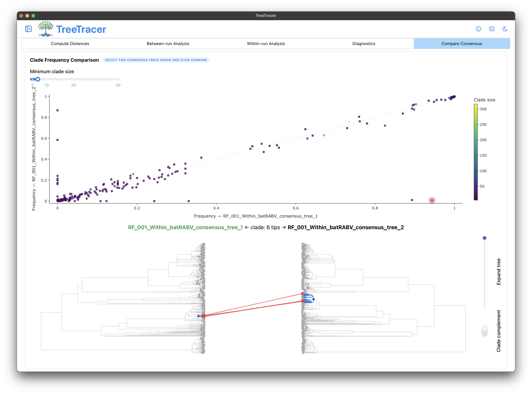Collapse the sidebar panel icon
This screenshot has width=532, height=394.
click(x=28, y=29)
